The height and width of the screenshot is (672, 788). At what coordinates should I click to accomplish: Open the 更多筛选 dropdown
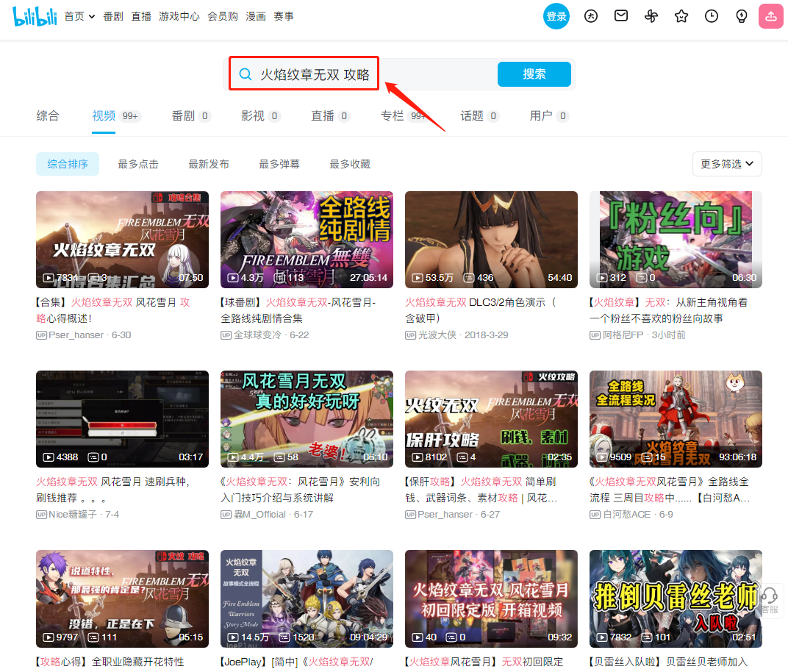pos(727,164)
